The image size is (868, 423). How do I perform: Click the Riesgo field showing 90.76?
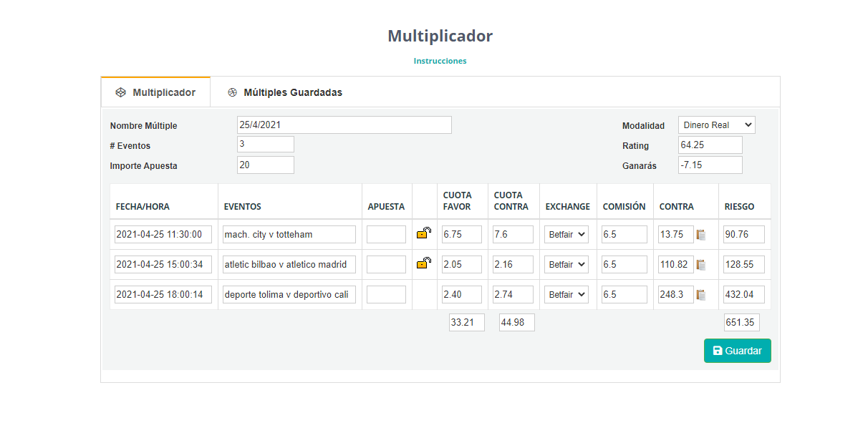[744, 235]
